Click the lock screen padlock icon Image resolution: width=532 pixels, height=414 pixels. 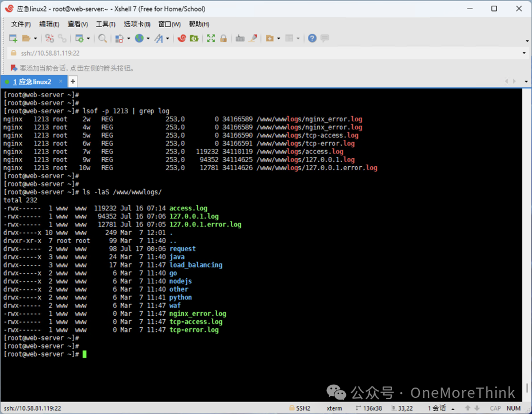(x=224, y=38)
